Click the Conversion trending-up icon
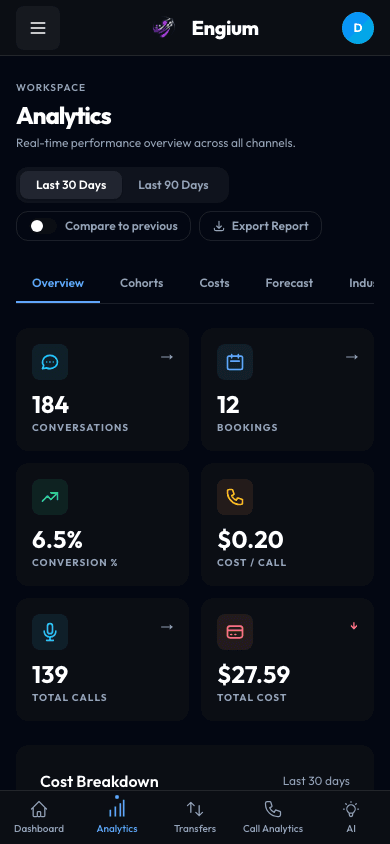This screenshot has width=390, height=844. click(50, 497)
